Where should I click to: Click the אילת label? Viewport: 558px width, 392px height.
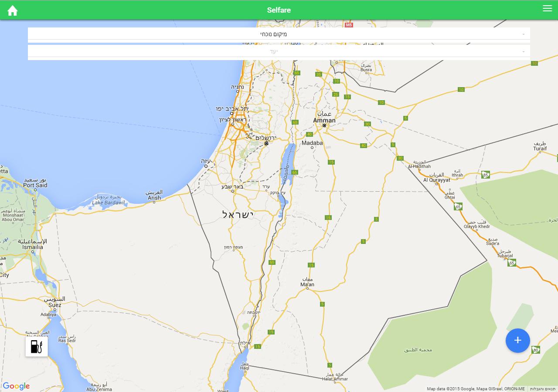pos(245,343)
